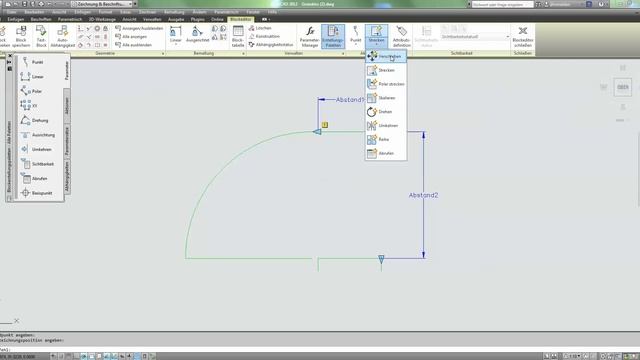
Task: Click Test-Block ribbon button
Action: (x=41, y=36)
